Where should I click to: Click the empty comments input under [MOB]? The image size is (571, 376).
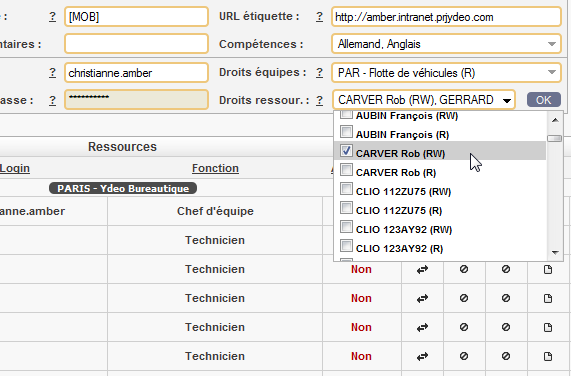click(136, 44)
